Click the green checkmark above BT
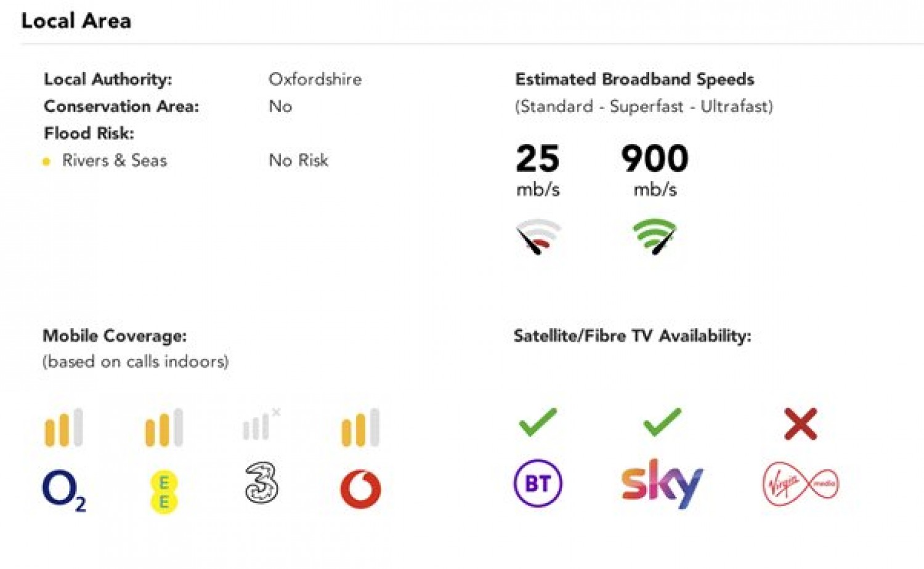924x569 pixels. coord(538,422)
